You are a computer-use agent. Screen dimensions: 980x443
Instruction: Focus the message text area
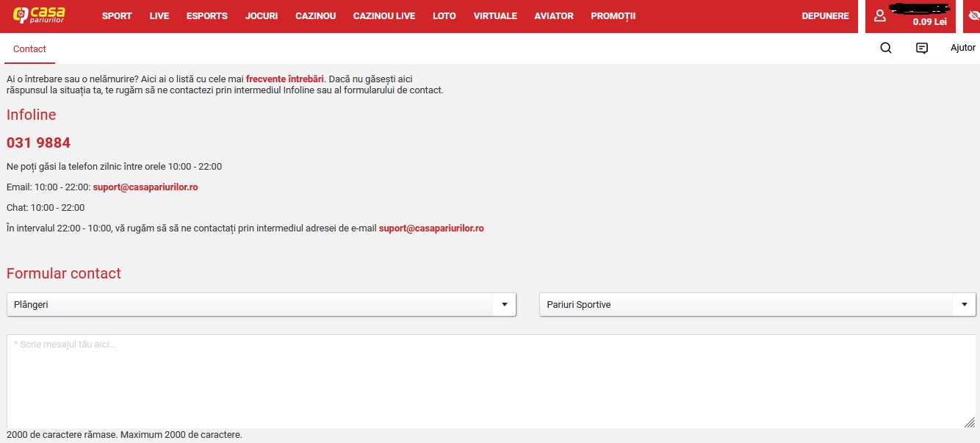[x=491, y=381]
